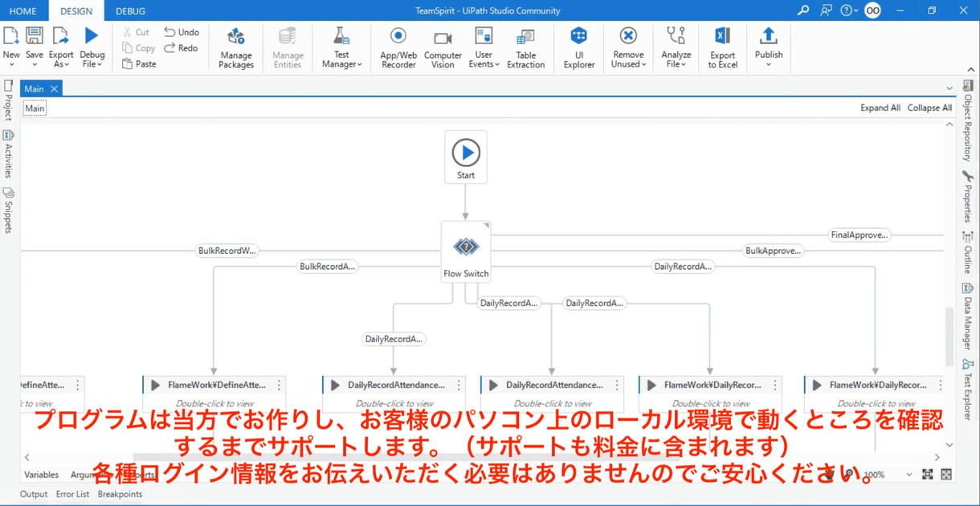
Task: Click the Paste command
Action: [x=140, y=63]
